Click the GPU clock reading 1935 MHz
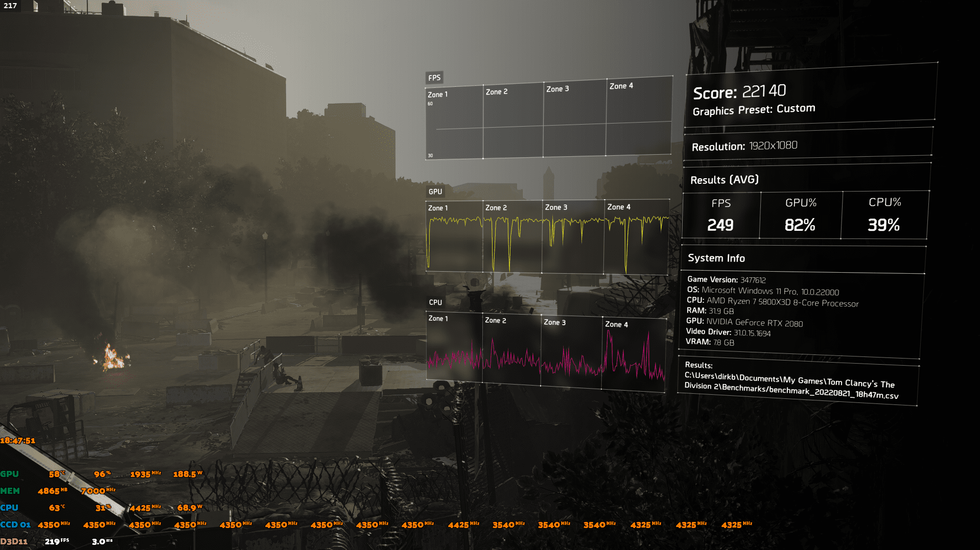Viewport: 980px width, 550px height. (x=145, y=474)
